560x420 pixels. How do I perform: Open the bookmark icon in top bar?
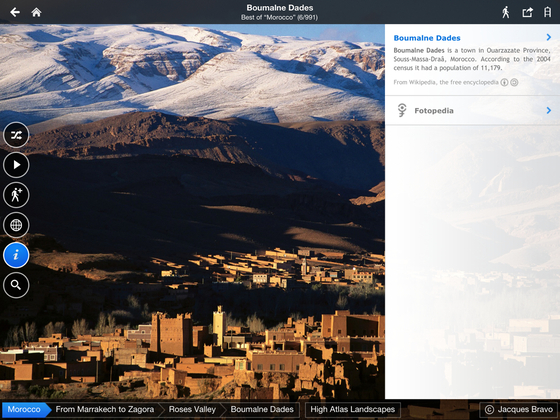pyautogui.click(x=548, y=12)
